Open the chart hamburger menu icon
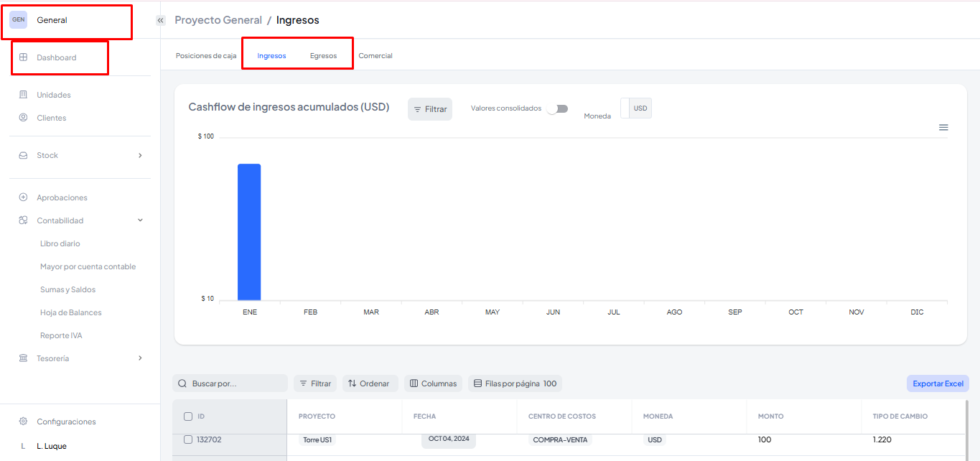Viewport: 980px width, 461px height. pos(943,127)
